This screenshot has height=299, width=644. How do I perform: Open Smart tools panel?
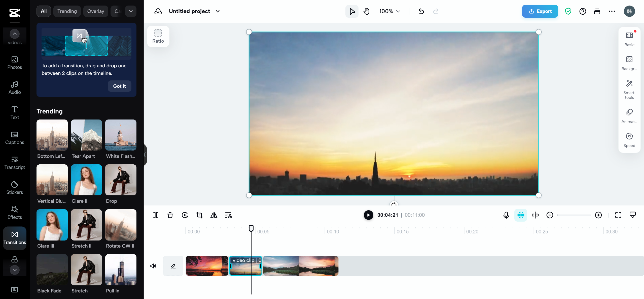(x=629, y=89)
